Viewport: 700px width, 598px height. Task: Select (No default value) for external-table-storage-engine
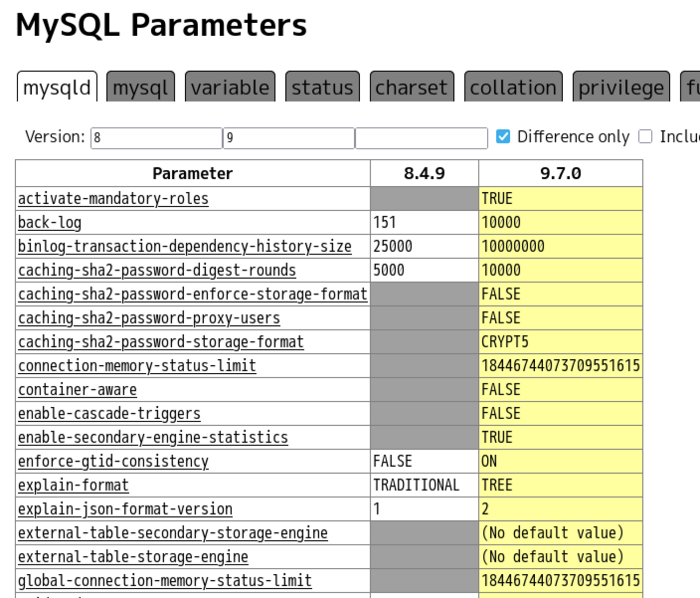[552, 557]
